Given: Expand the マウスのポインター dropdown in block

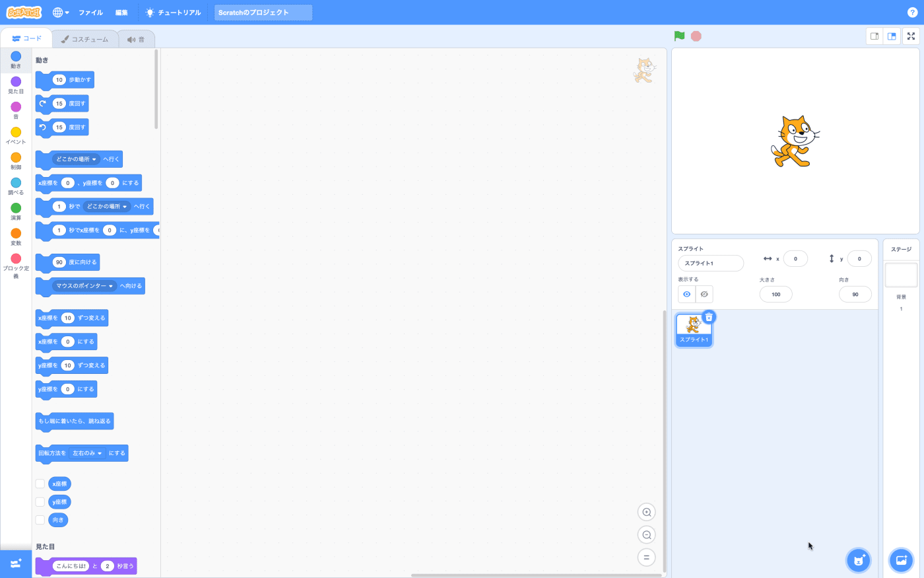Looking at the screenshot, I should [111, 286].
